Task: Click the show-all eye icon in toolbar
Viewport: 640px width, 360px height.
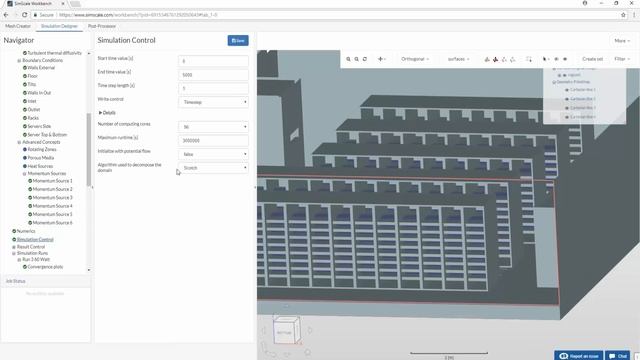Action: coord(556,59)
